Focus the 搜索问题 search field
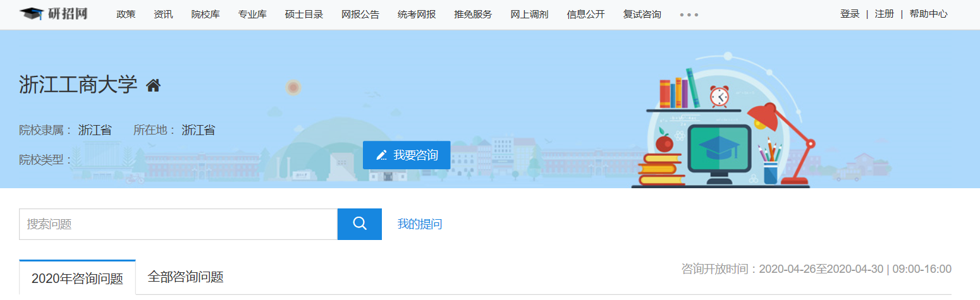This screenshot has width=980, height=300. (x=178, y=224)
